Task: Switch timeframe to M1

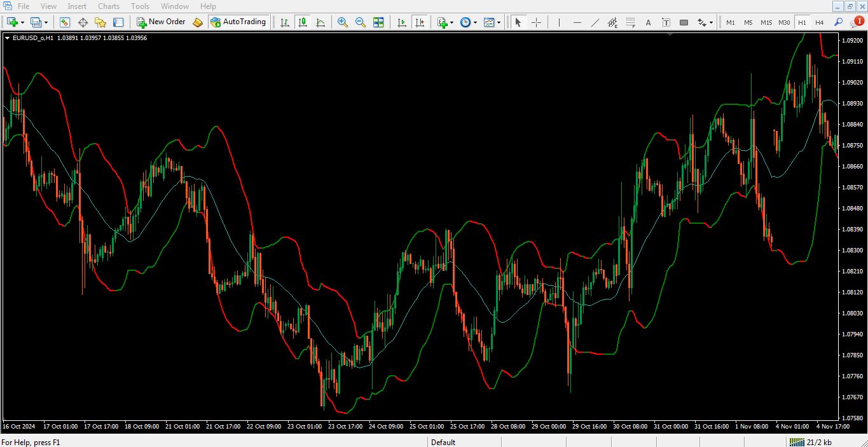Action: pos(731,22)
